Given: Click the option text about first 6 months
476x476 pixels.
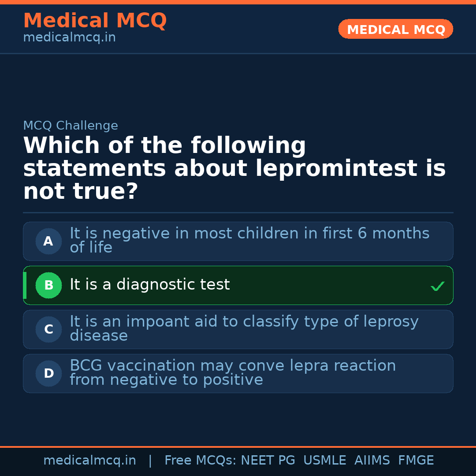Looking at the screenshot, I should point(249,240).
